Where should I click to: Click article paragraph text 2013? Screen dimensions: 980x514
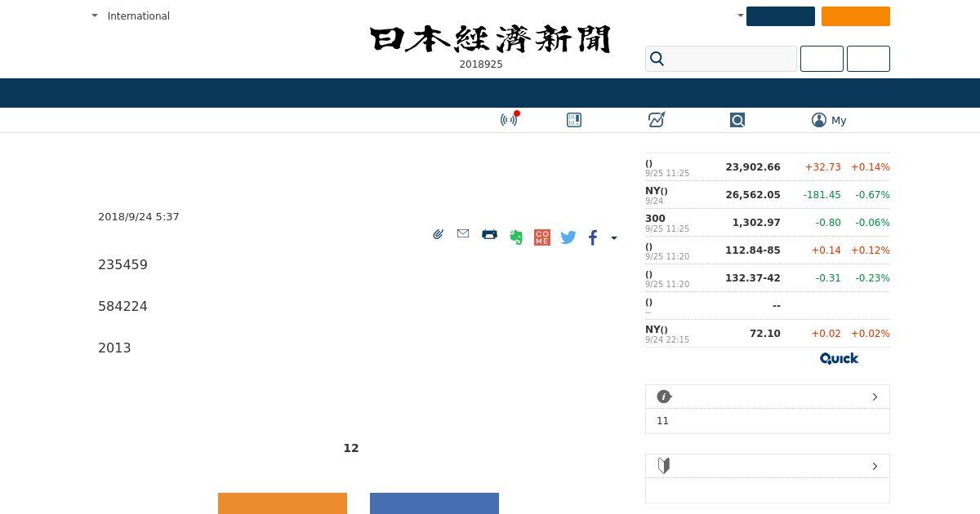pyautogui.click(x=114, y=348)
